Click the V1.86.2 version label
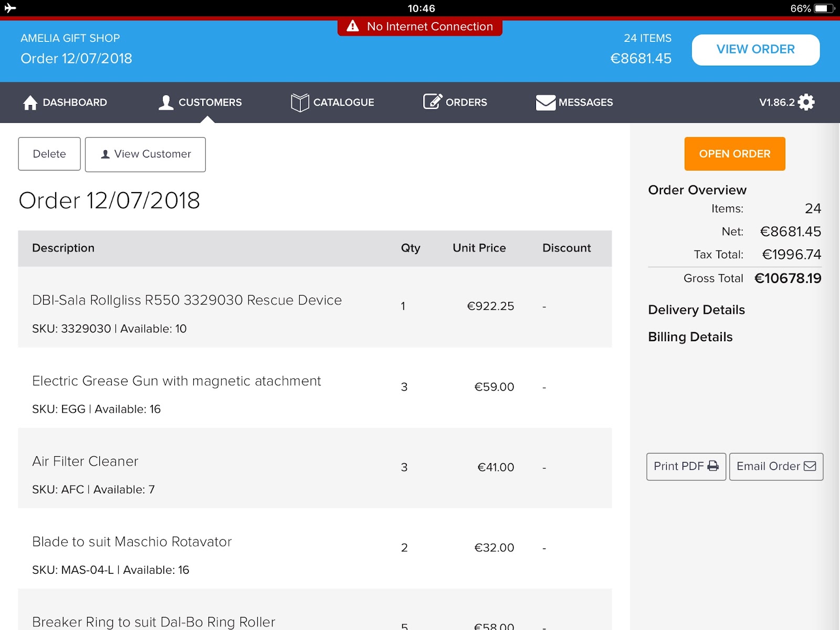 [777, 102]
